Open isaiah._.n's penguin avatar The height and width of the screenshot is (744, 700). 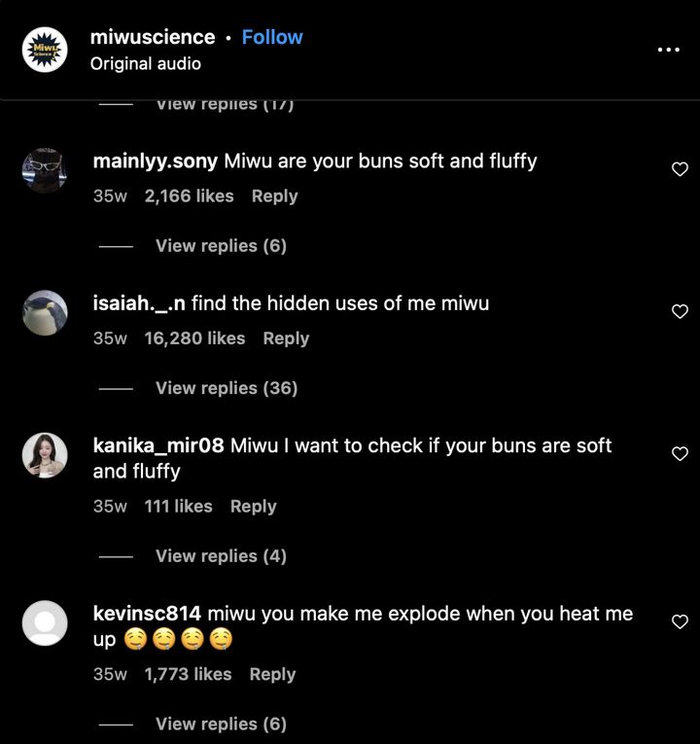45,313
